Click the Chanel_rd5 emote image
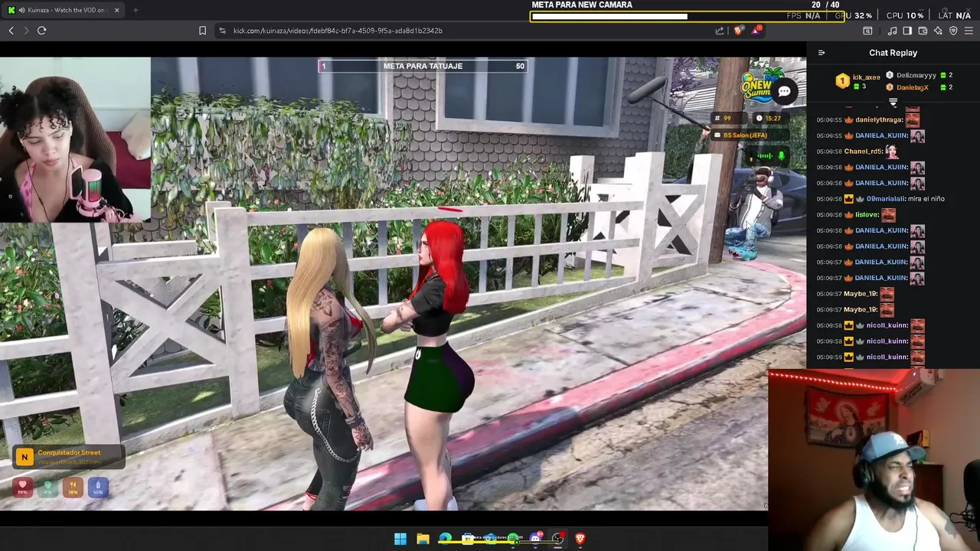Image resolution: width=980 pixels, height=551 pixels. tap(891, 152)
